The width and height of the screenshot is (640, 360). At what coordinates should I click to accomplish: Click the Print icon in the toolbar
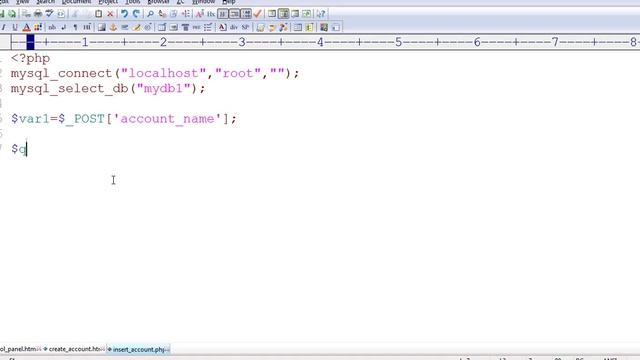pos(38,14)
